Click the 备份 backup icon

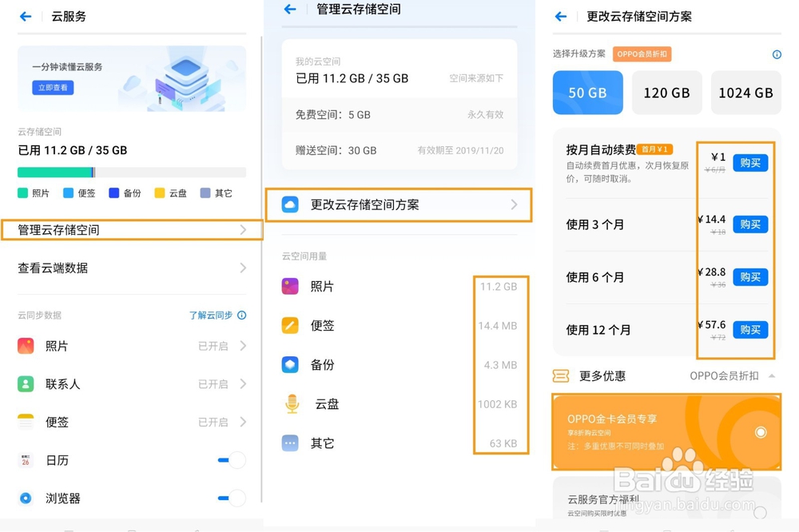click(289, 365)
